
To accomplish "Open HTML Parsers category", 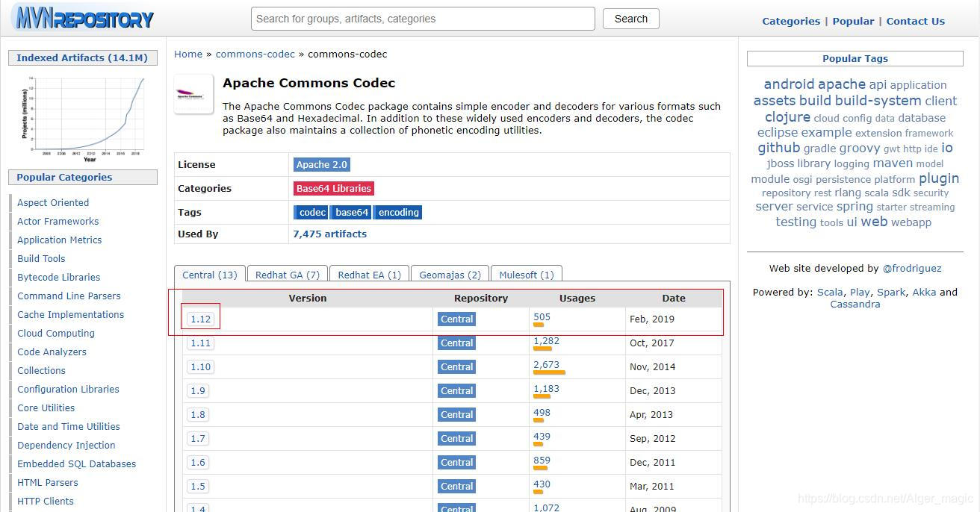I will (x=48, y=482).
